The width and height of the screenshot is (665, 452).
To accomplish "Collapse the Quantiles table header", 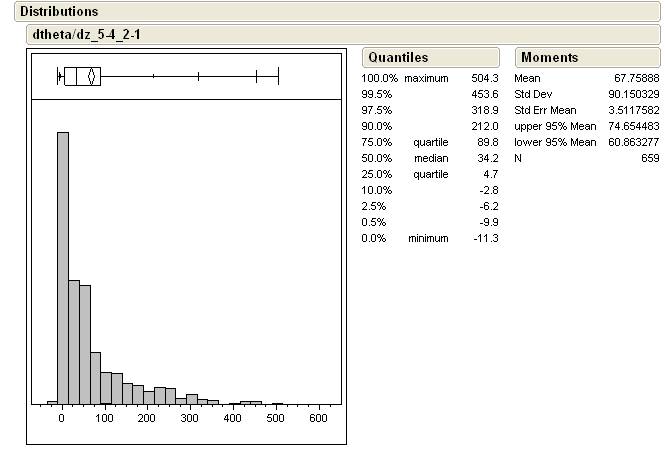I will [x=398, y=57].
